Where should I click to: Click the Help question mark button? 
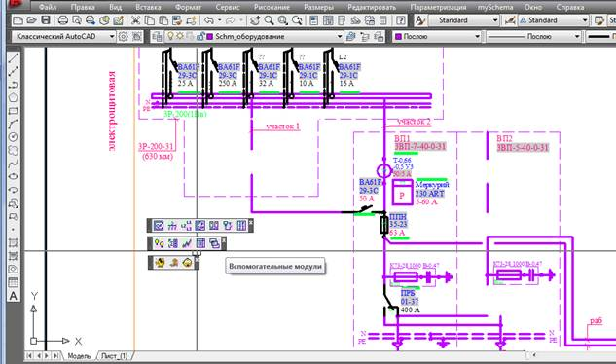click(400, 20)
